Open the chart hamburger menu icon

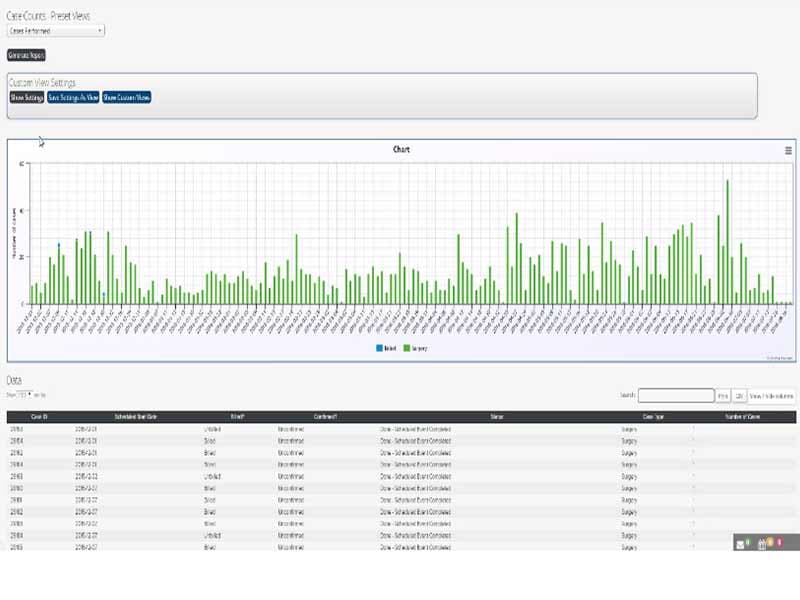(x=788, y=151)
